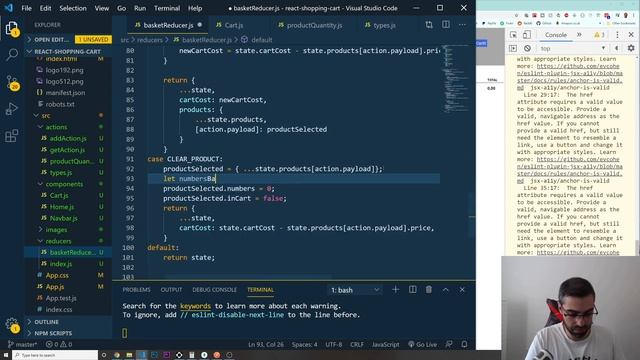
Task: Open the Explorer view in activity bar
Action: click(12, 29)
